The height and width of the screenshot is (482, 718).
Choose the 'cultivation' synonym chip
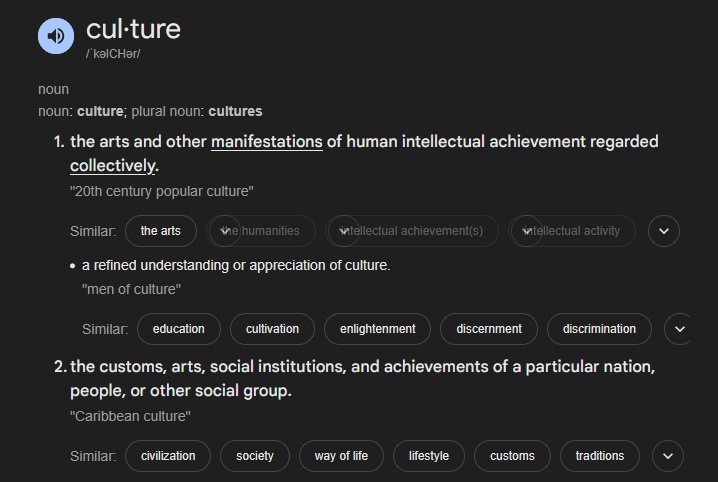272,329
